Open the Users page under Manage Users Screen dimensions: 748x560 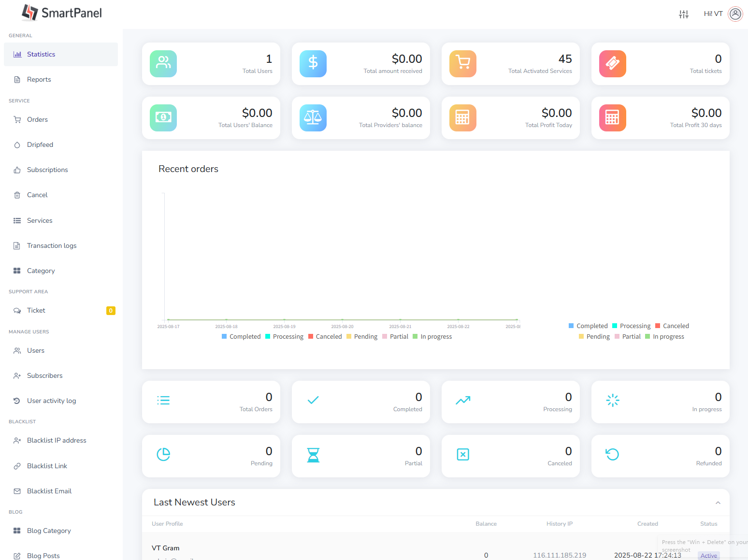point(35,350)
